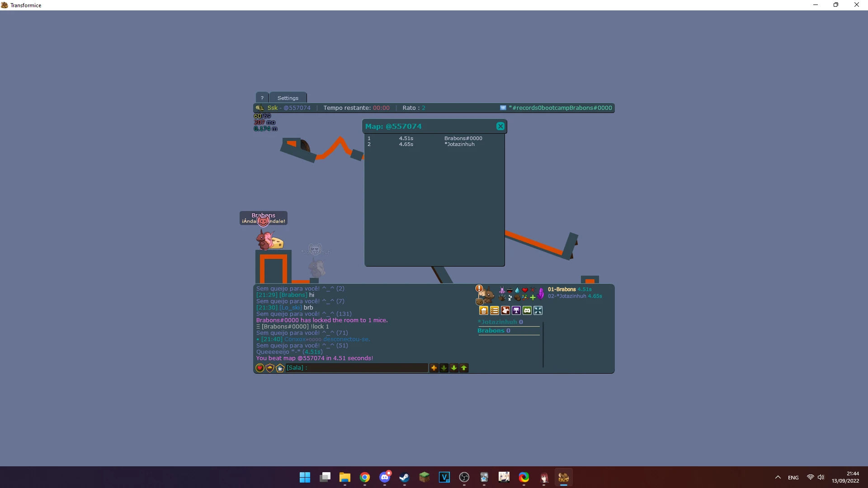The height and width of the screenshot is (488, 868).
Task: Open OBS Studio from the taskbar
Action: [x=464, y=478]
